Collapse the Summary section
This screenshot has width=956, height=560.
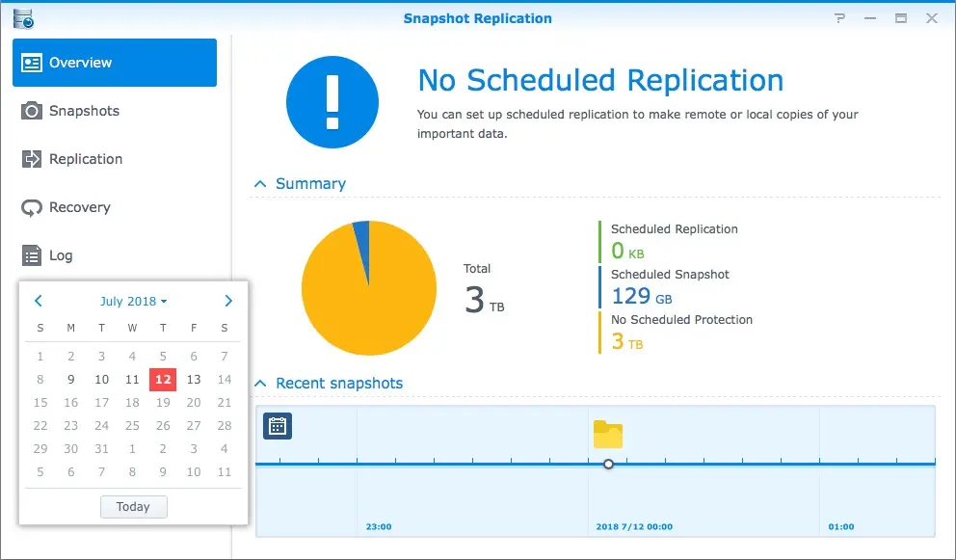click(x=260, y=184)
